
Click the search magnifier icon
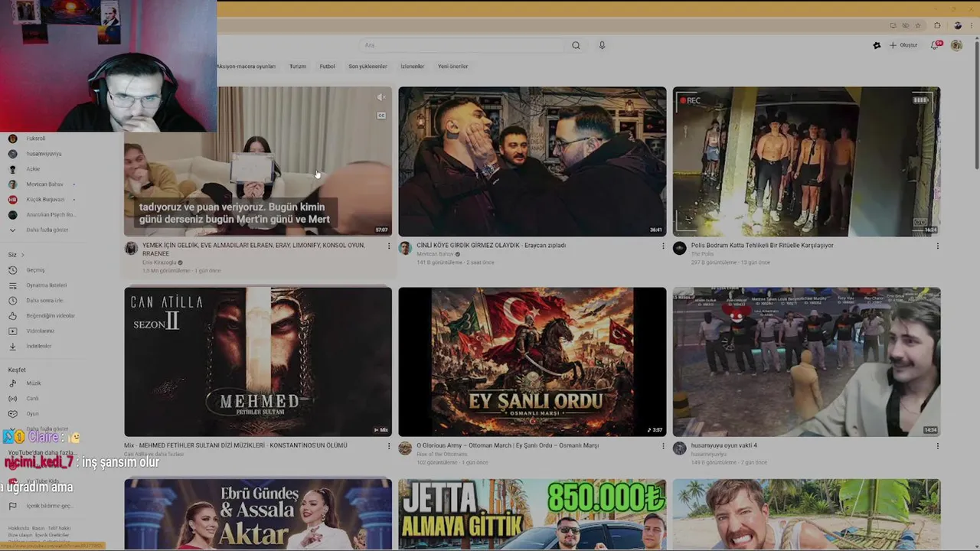tap(576, 45)
